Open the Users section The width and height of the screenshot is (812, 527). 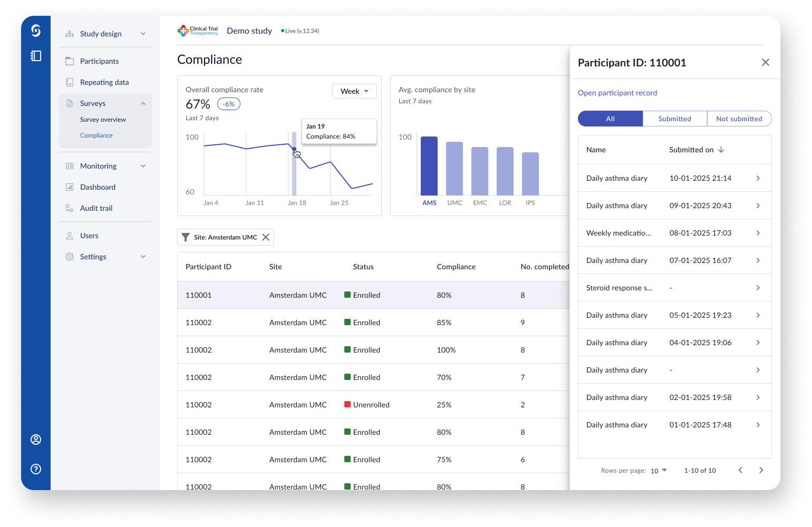89,236
